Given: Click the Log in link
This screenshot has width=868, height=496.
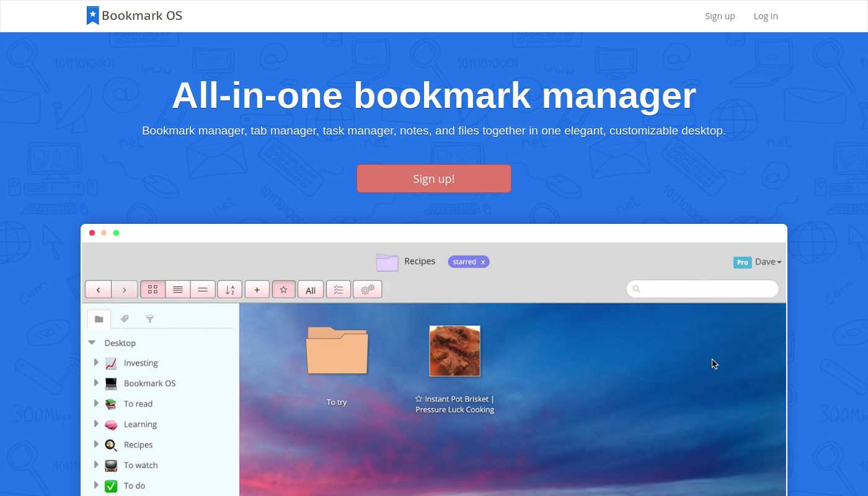Looking at the screenshot, I should tap(766, 16).
